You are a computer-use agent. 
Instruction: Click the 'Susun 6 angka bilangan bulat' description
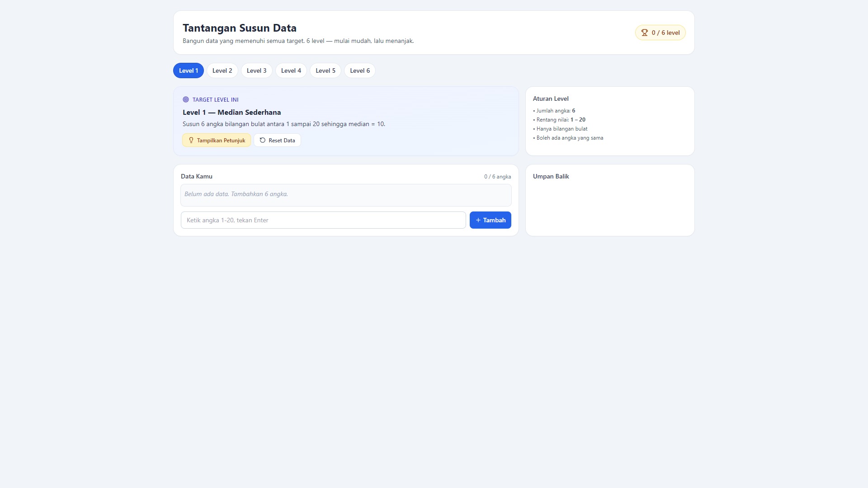[284, 124]
